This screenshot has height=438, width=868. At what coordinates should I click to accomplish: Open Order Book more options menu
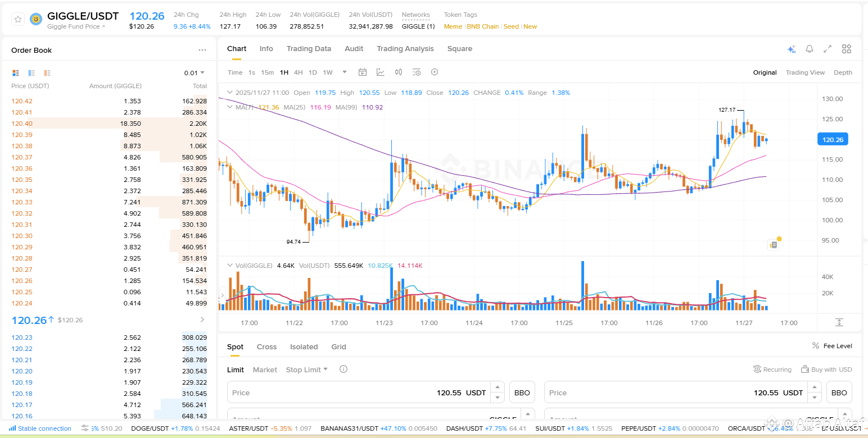click(202, 50)
